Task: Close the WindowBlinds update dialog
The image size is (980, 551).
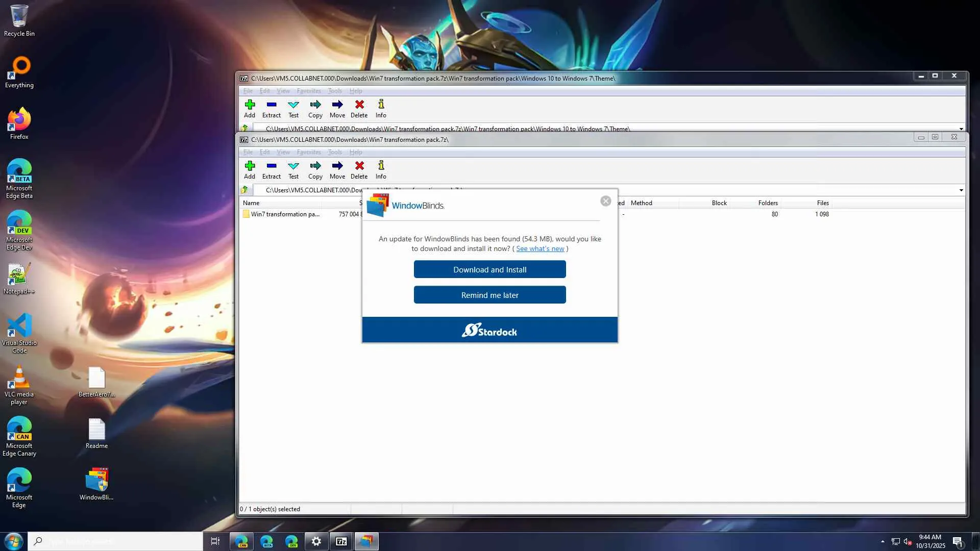Action: click(606, 201)
